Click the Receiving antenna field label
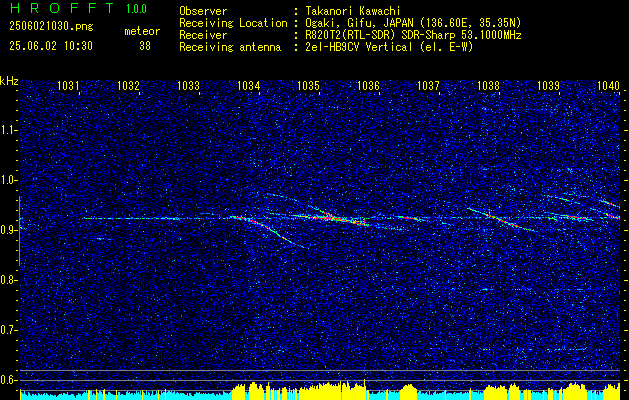This screenshot has height=400, width=629. pyautogui.click(x=230, y=47)
